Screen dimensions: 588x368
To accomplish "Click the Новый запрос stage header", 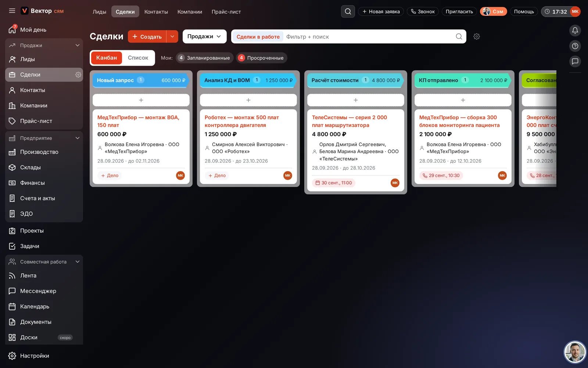I will point(141,80).
